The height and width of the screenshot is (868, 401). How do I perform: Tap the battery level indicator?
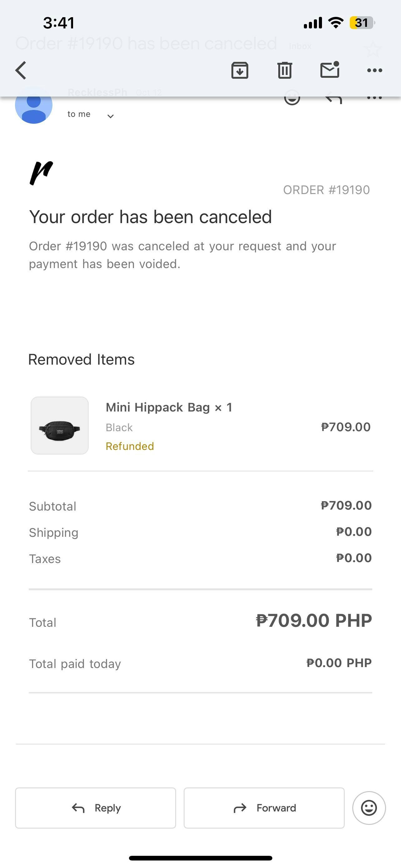coord(362,22)
